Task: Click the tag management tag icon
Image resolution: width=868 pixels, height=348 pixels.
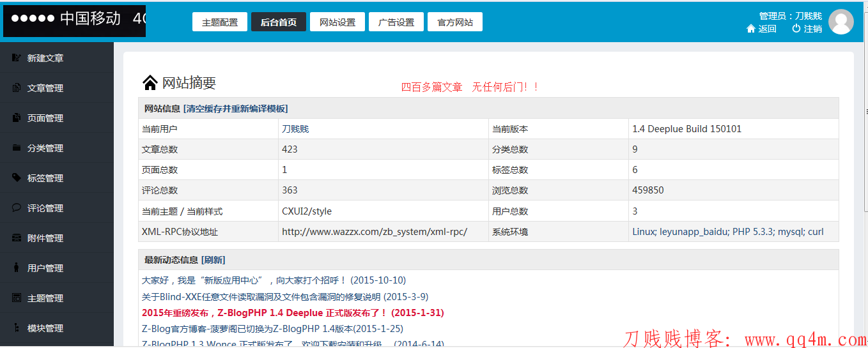Action: 17,178
